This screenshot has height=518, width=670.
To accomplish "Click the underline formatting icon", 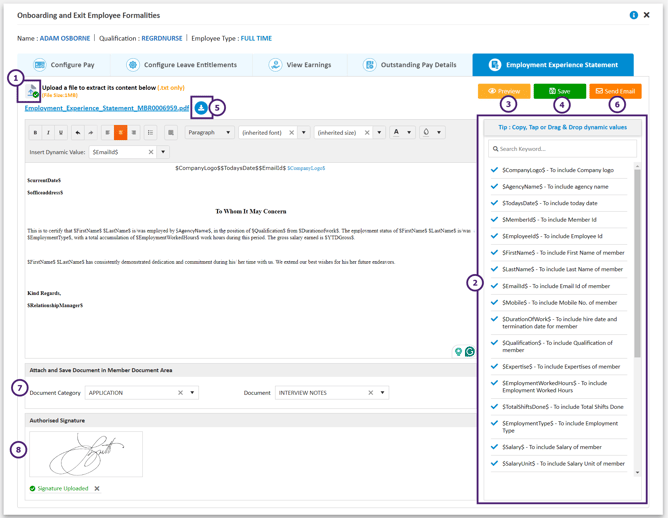I will [61, 132].
